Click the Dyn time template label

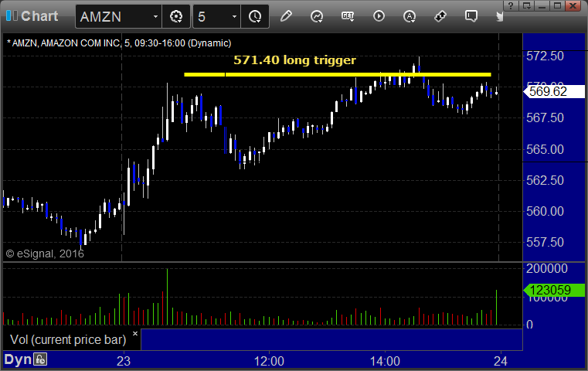(x=18, y=359)
